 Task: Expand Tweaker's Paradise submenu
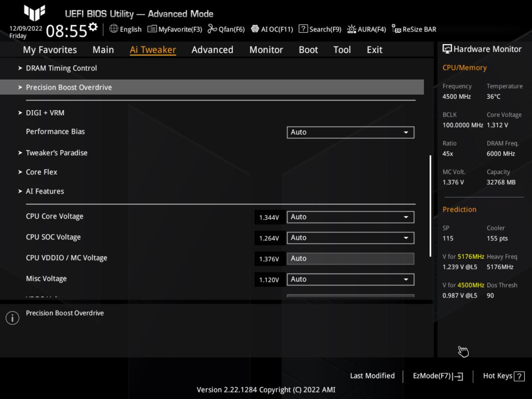click(x=52, y=153)
